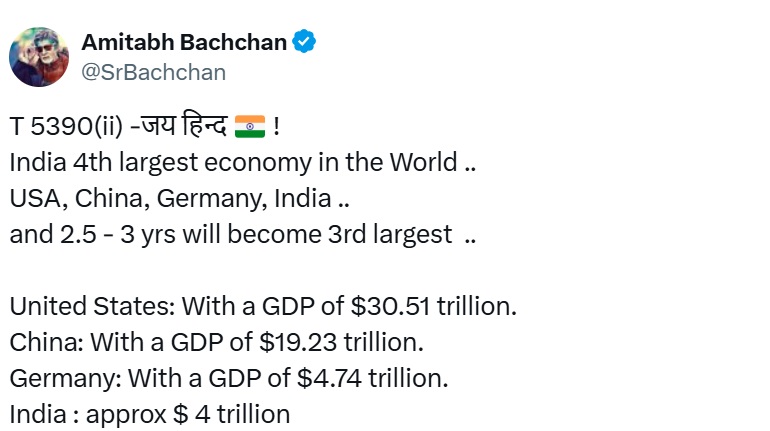770x431 pixels.
Task: Click the blue verified badge icon
Action: coord(305,41)
